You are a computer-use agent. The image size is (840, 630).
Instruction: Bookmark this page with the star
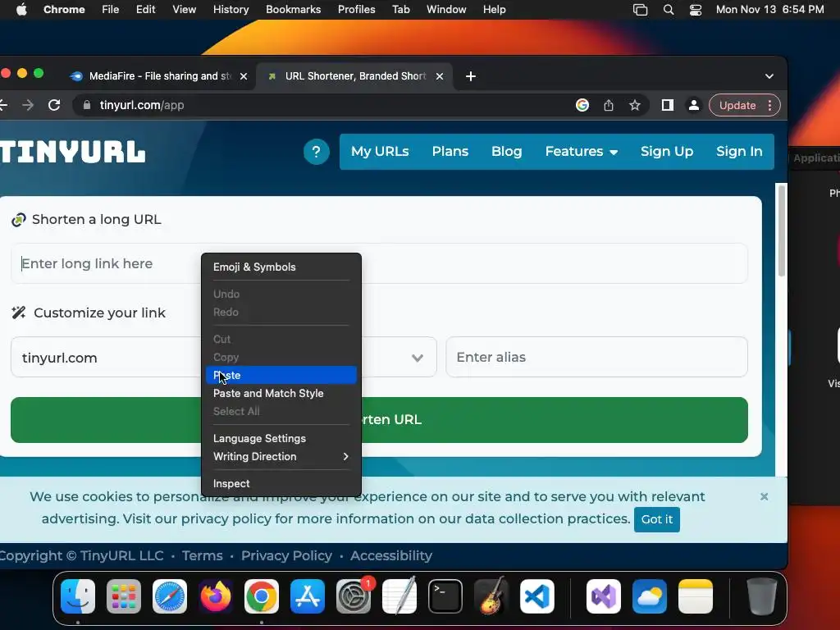pos(635,105)
